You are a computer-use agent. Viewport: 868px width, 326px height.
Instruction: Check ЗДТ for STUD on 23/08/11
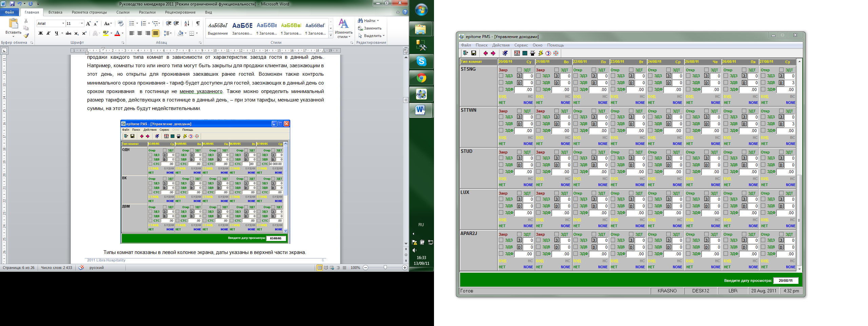point(631,152)
